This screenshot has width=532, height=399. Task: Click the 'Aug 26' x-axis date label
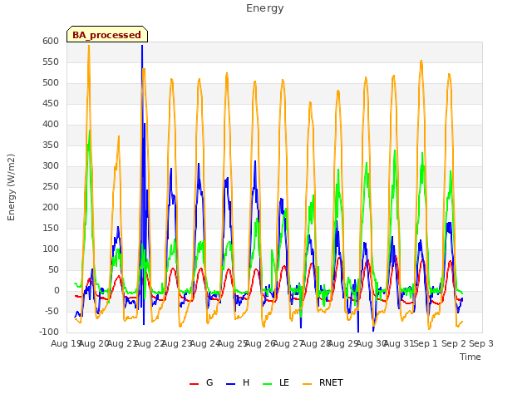[x=259, y=343]
